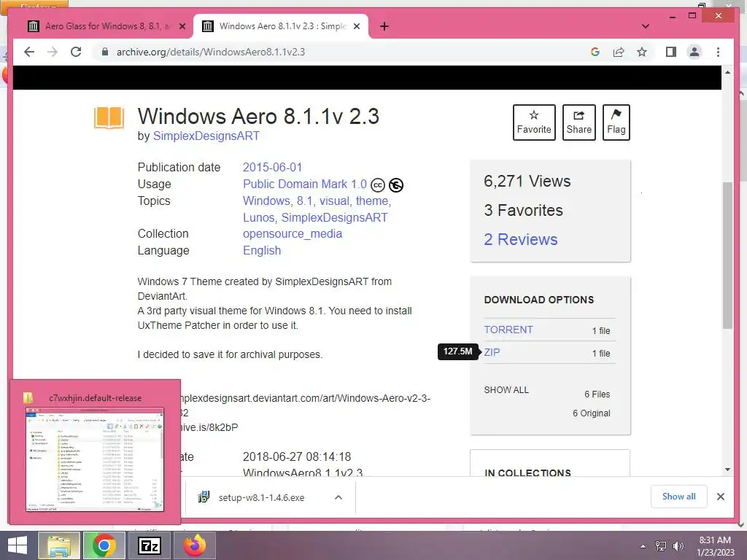747x560 pixels.
Task: Open Chrome three-dot menu
Action: pyautogui.click(x=718, y=52)
